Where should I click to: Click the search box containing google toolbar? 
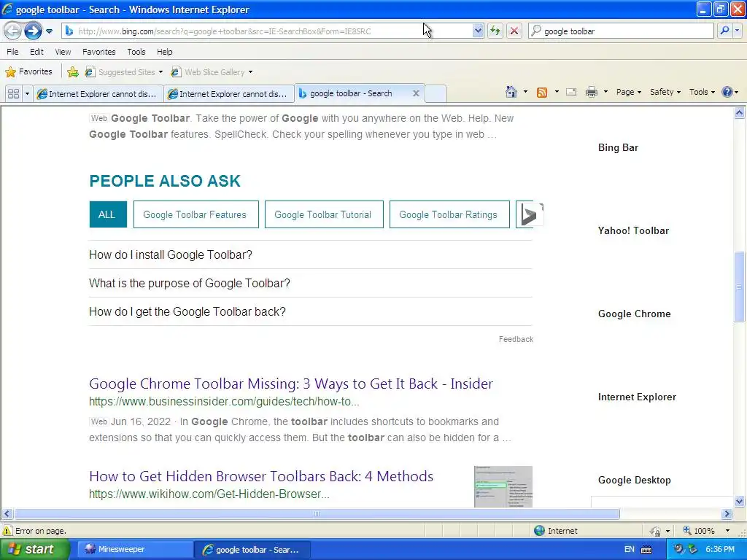click(x=622, y=31)
